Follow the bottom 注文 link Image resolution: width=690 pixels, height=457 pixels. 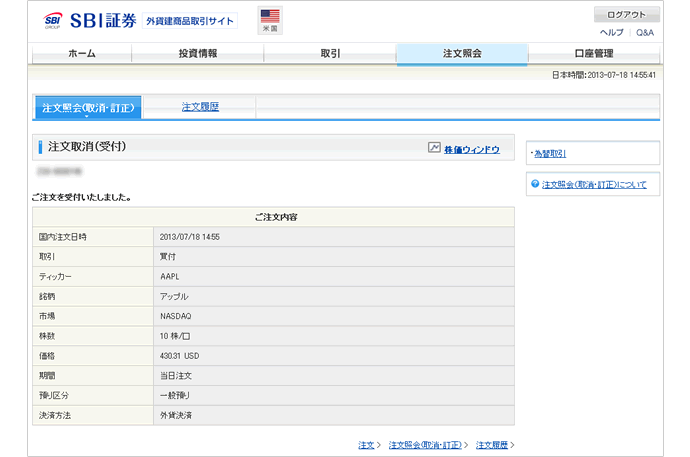click(366, 445)
